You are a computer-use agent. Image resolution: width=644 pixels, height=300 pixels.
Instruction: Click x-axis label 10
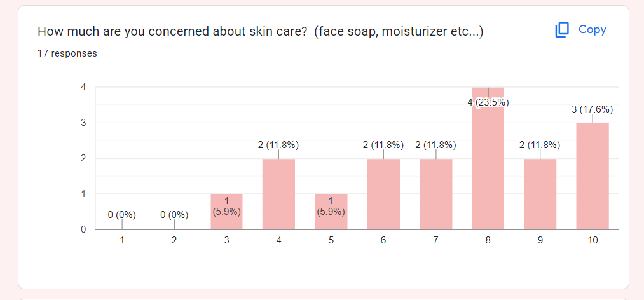(x=593, y=240)
